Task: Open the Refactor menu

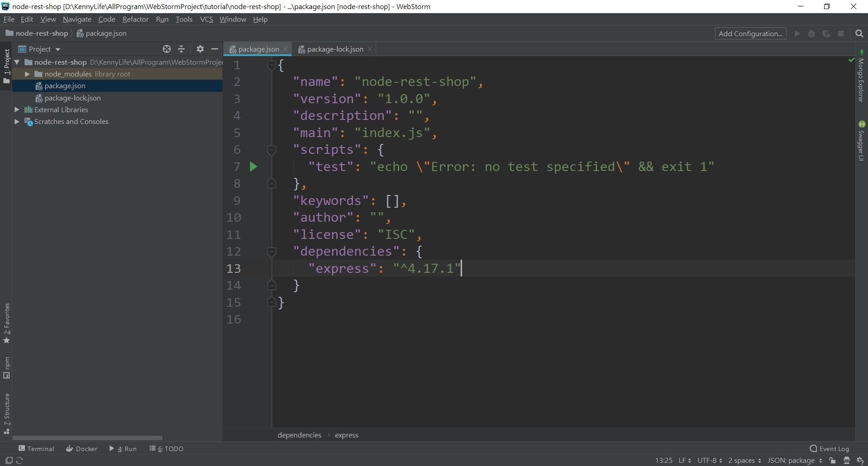Action: (x=135, y=19)
